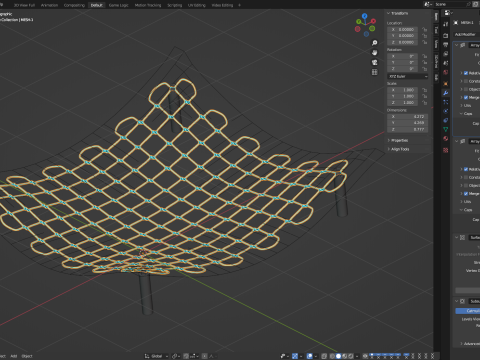
Task: Open the Add Modifier dropdown
Action: [467, 34]
